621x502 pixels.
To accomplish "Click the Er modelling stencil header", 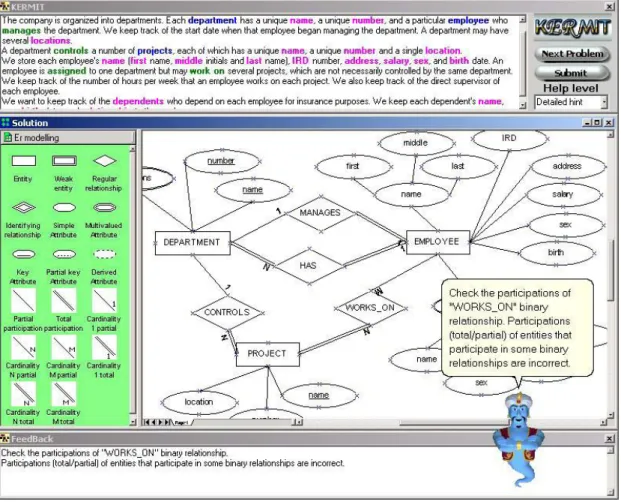I will [x=68, y=138].
